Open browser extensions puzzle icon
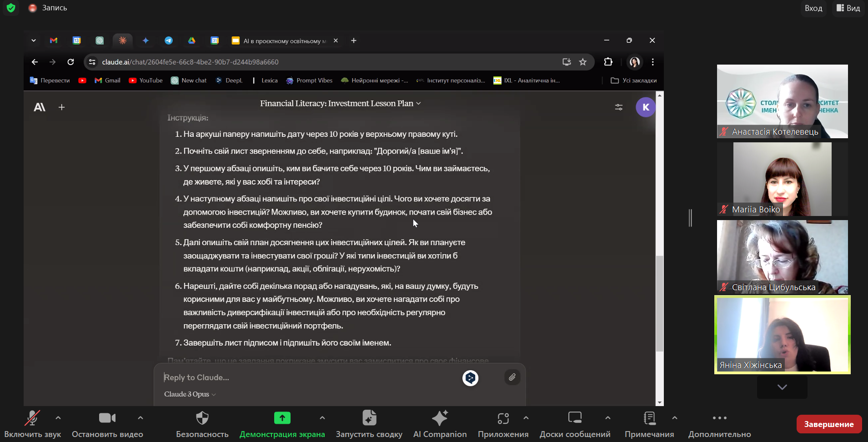This screenshot has height=442, width=868. (608, 62)
